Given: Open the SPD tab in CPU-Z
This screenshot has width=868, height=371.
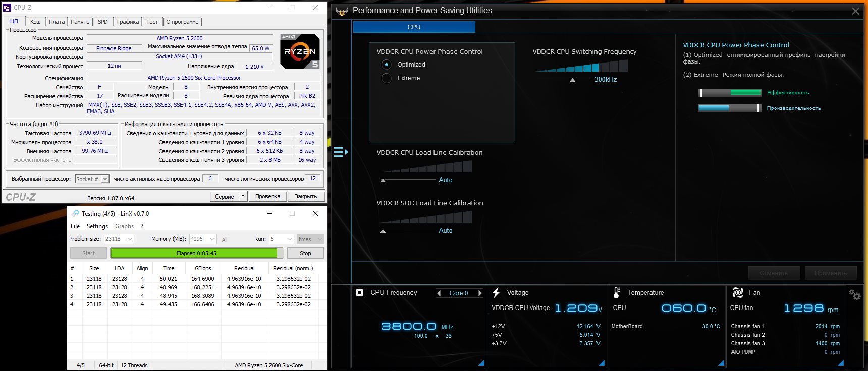Looking at the screenshot, I should [x=103, y=22].
